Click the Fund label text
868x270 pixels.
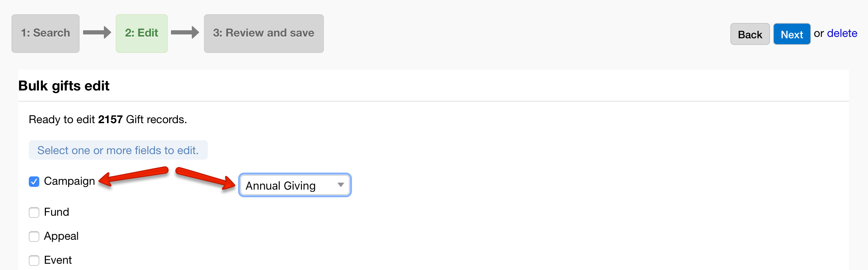(57, 212)
